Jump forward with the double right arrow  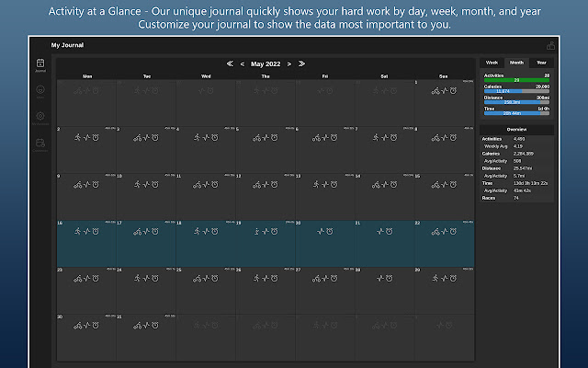[x=301, y=64]
